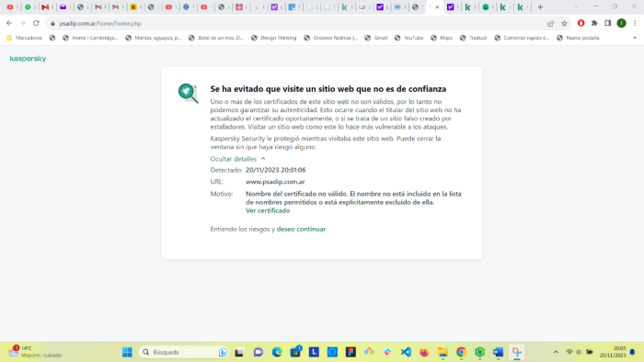Switch to the first Gmail tab

point(99,7)
